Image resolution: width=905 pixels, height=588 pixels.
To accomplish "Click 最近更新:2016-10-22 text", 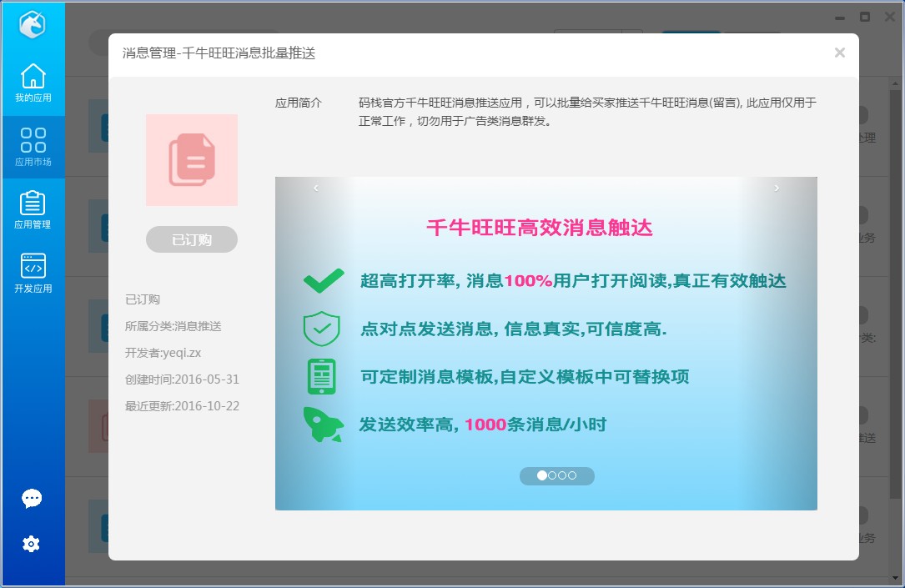I will coord(182,405).
